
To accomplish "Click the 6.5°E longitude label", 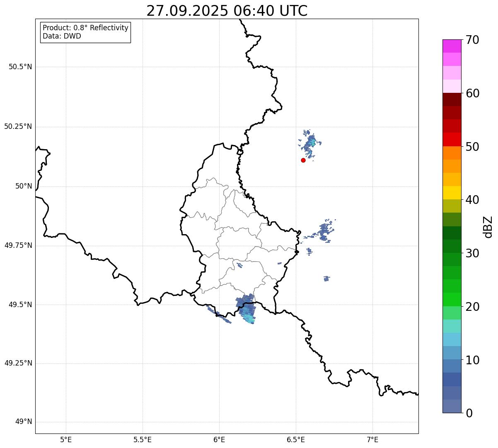I will [x=296, y=439].
